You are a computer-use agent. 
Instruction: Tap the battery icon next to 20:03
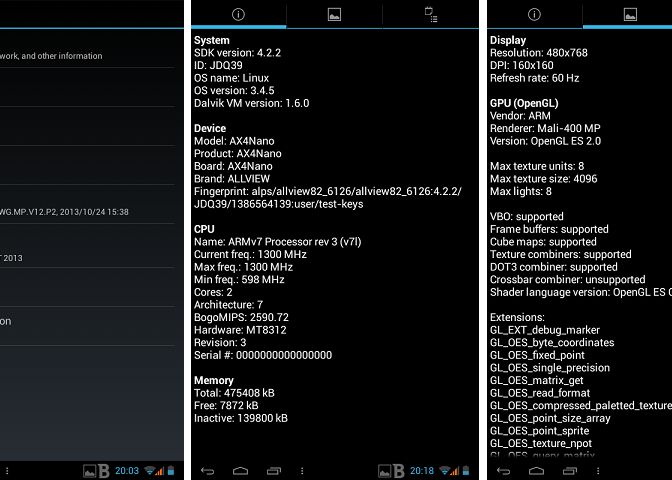[x=170, y=470]
